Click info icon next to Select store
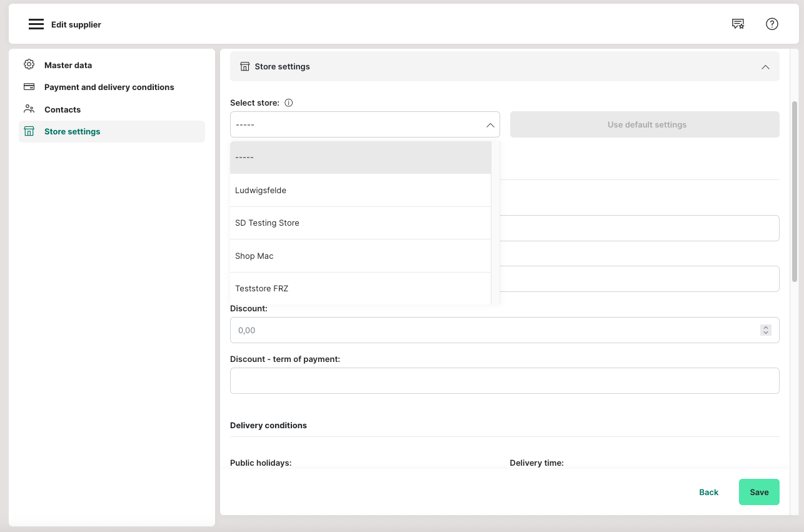 click(x=289, y=103)
